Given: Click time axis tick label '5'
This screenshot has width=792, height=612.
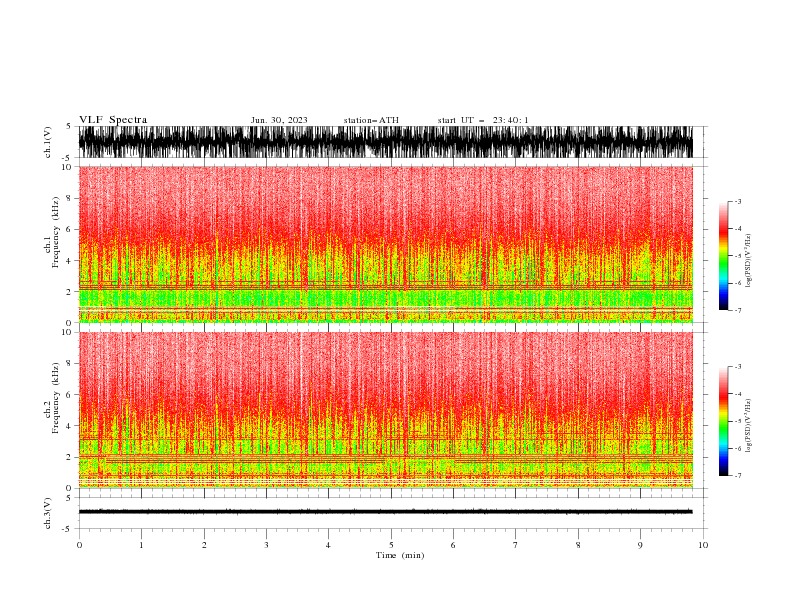Looking at the screenshot, I should (x=391, y=545).
